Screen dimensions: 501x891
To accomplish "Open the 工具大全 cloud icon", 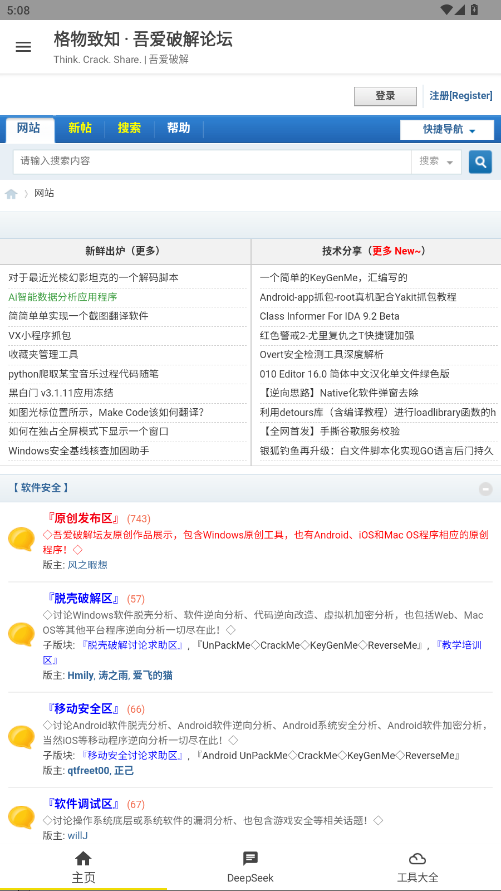I will (417, 858).
